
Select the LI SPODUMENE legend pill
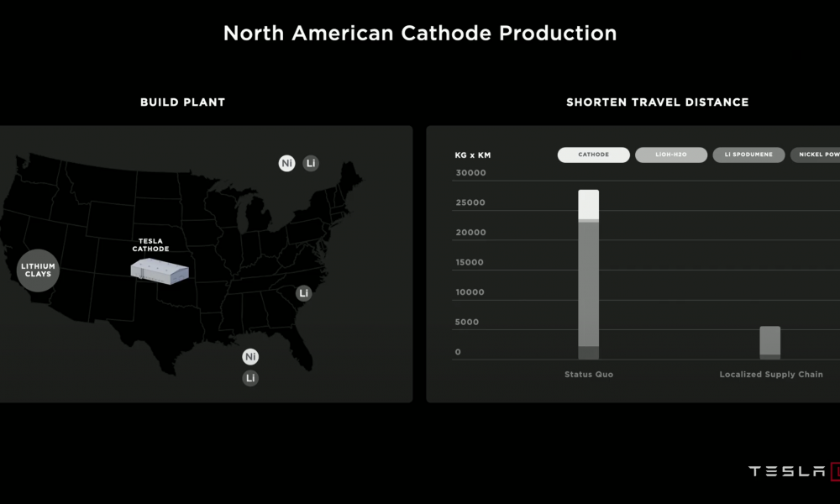point(749,155)
